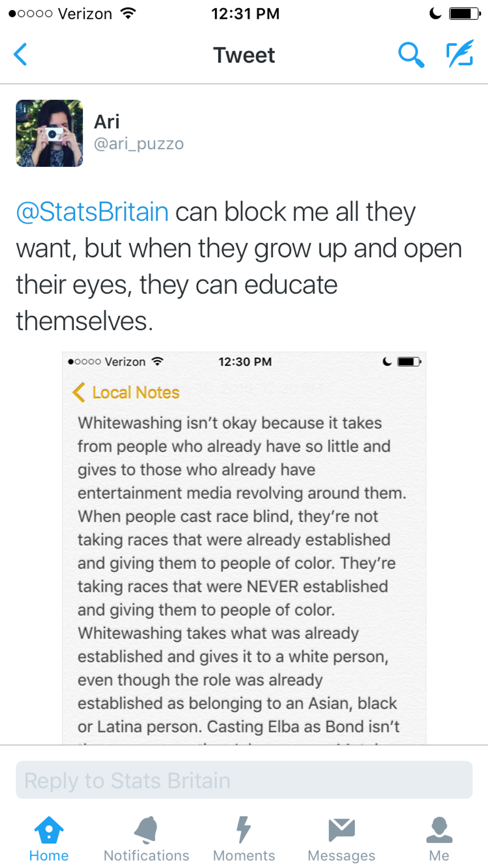
Task: Open the attached Notes screenshot image
Action: coord(244,548)
